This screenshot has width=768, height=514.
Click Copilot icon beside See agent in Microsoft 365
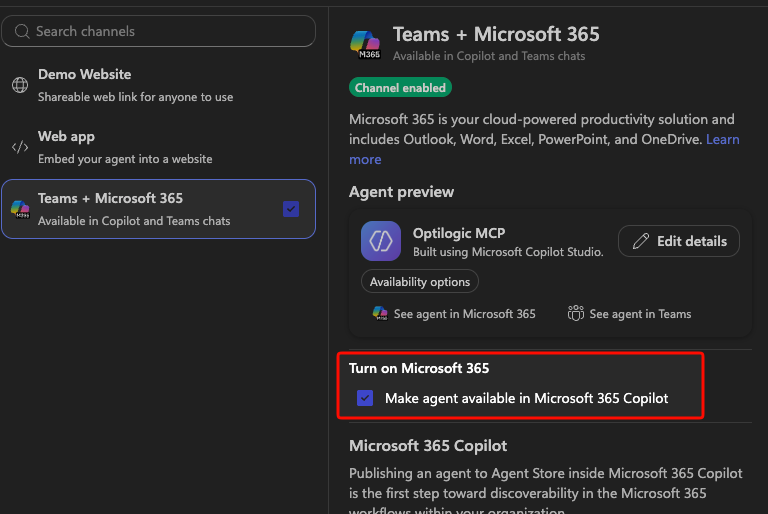point(380,313)
